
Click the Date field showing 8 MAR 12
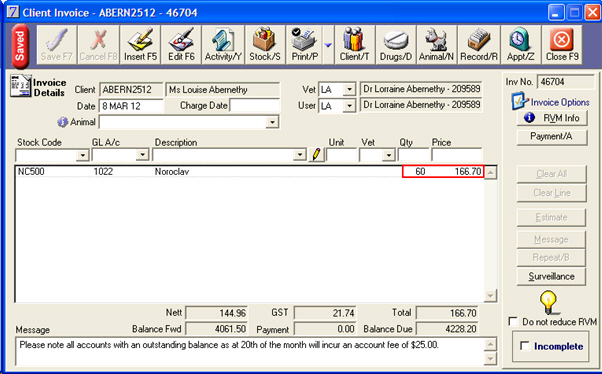131,106
